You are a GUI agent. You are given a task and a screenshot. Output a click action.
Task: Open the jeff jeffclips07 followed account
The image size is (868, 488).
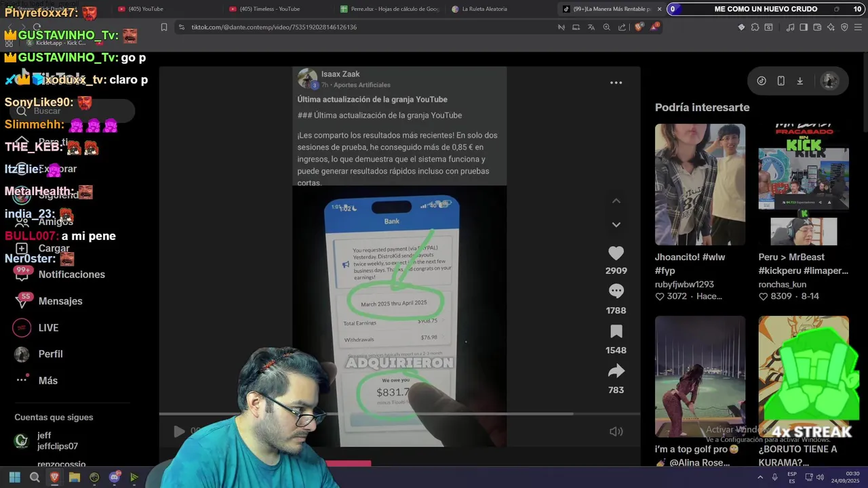tap(46, 441)
